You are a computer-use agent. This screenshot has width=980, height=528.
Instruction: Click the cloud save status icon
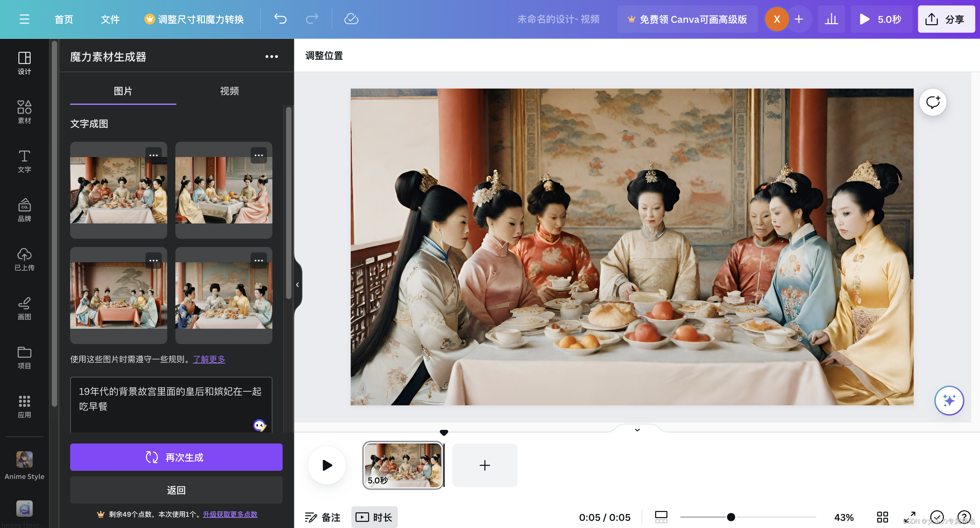click(351, 19)
